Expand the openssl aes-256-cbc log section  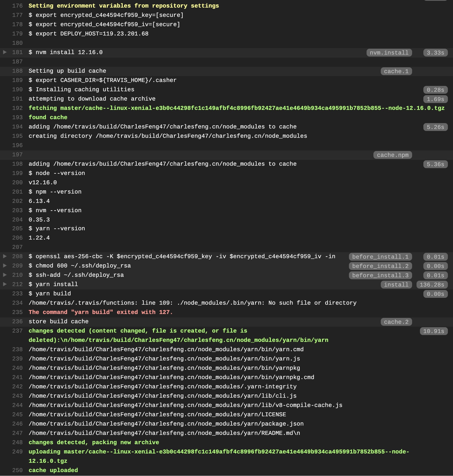pyautogui.click(x=5, y=256)
